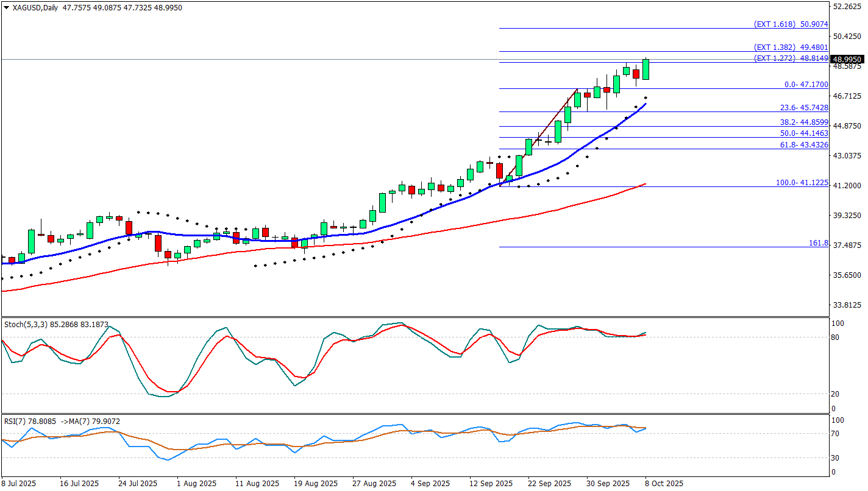
Task: Click the 100.0 Fibonacci label at 41.1225
Action: click(x=802, y=183)
